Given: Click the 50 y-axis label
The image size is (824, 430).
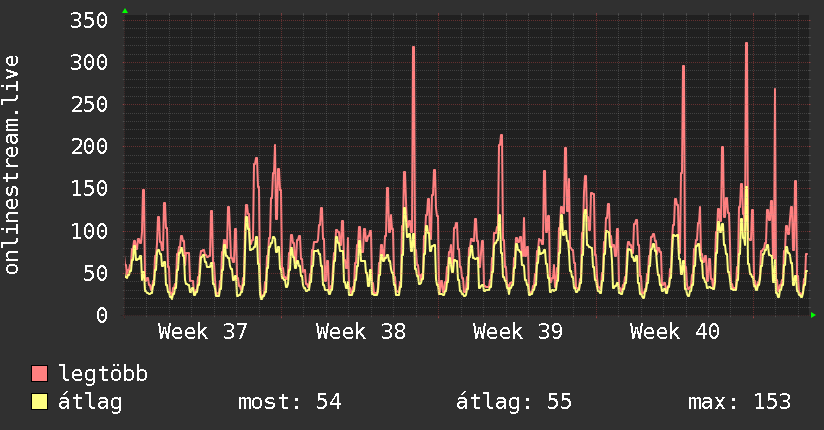Looking at the screenshot, I should tap(95, 273).
